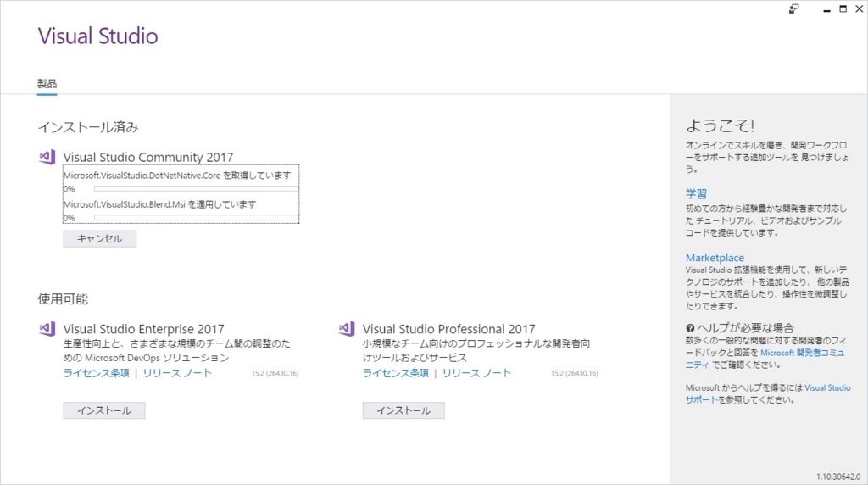This screenshot has height=485, width=868.
Task: Click the インストール済み heading
Action: point(88,127)
